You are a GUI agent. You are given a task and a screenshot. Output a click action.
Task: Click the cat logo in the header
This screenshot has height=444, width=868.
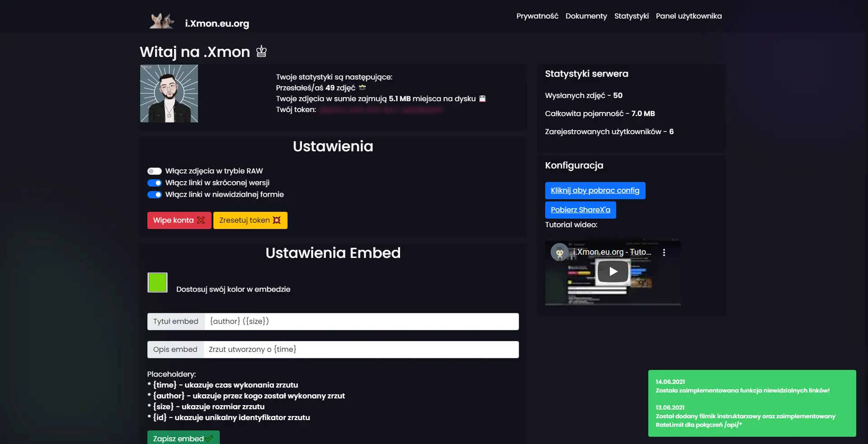point(161,21)
